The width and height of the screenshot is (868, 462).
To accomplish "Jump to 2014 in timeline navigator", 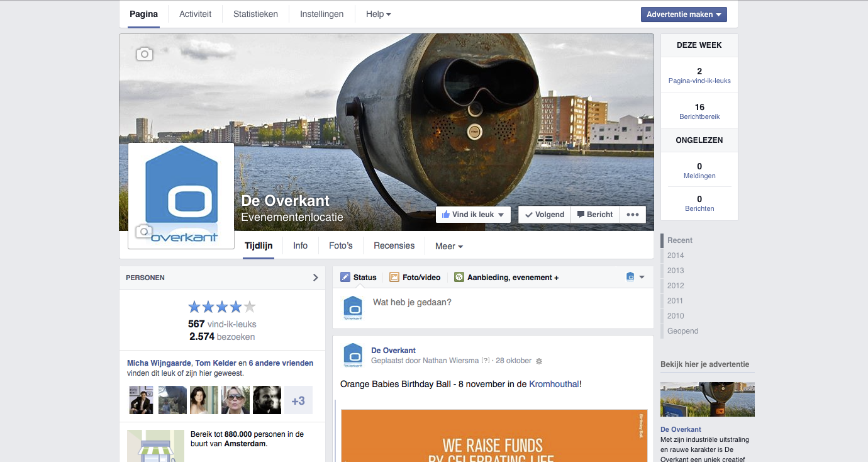I will 676,256.
